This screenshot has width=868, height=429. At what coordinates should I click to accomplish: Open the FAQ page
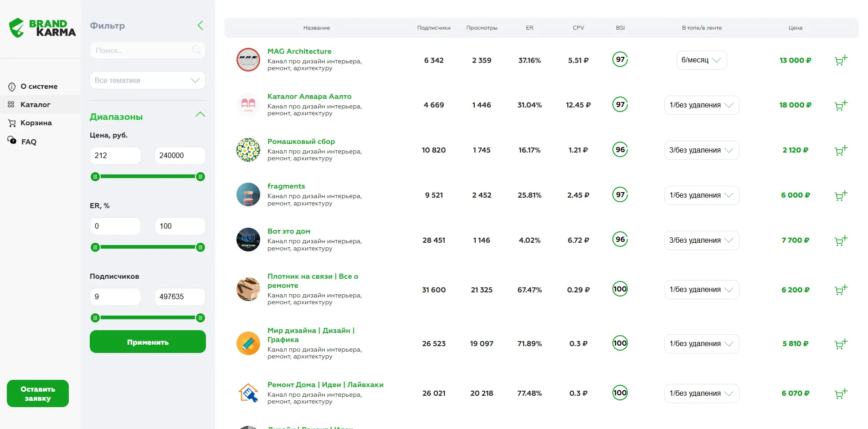(28, 142)
